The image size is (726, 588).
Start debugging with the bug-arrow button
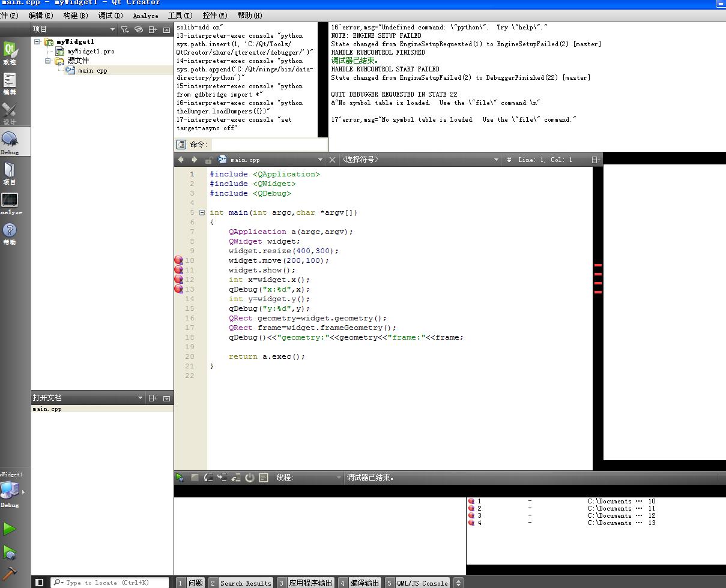[x=9, y=552]
